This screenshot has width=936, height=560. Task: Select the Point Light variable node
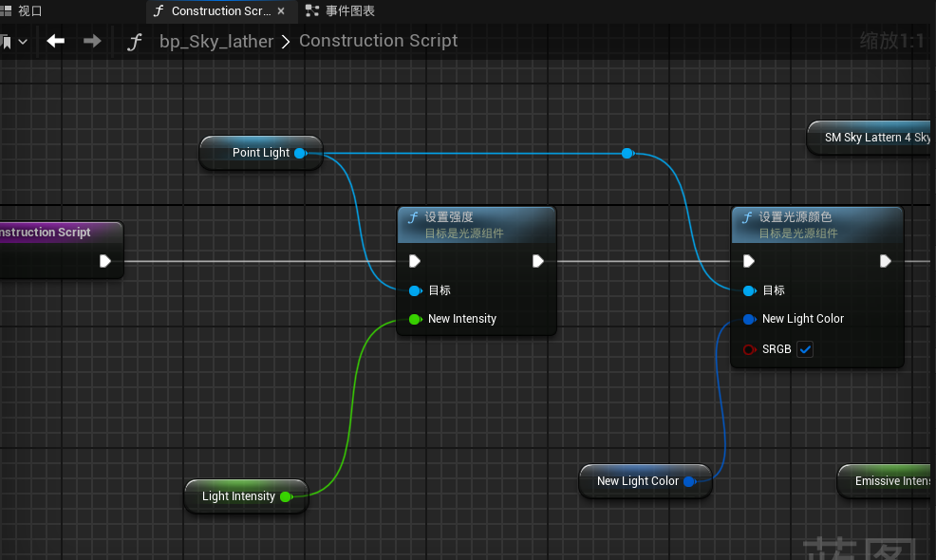261,153
